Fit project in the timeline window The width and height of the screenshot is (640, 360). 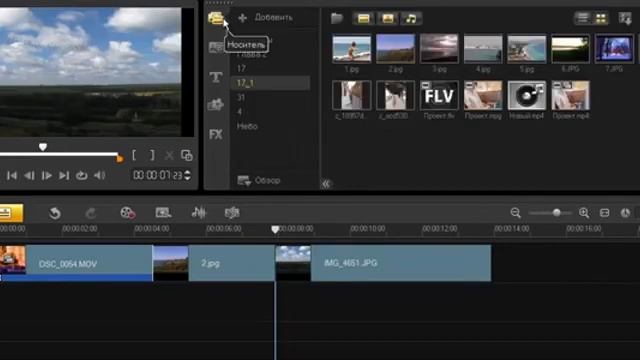[604, 213]
